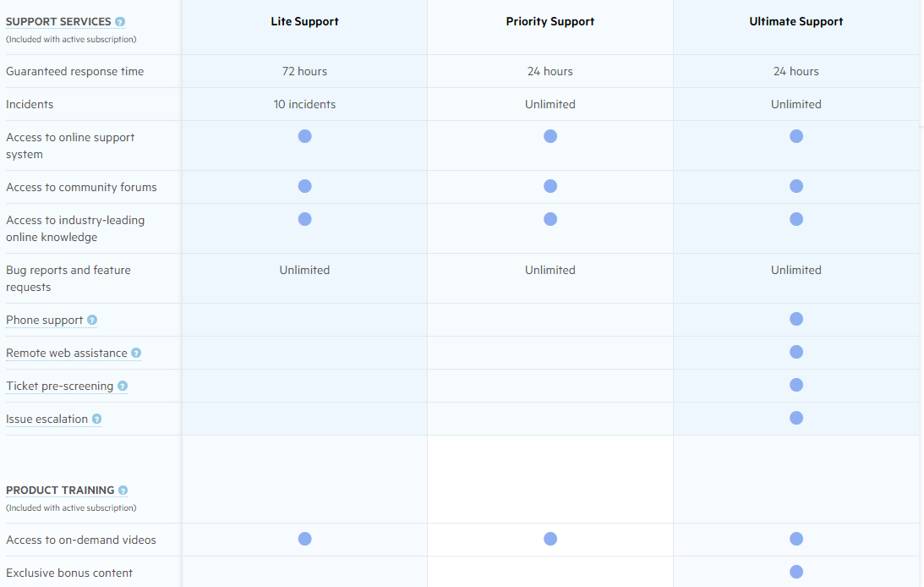This screenshot has height=587, width=924.
Task: Select the Lite Support column header
Action: pos(304,22)
